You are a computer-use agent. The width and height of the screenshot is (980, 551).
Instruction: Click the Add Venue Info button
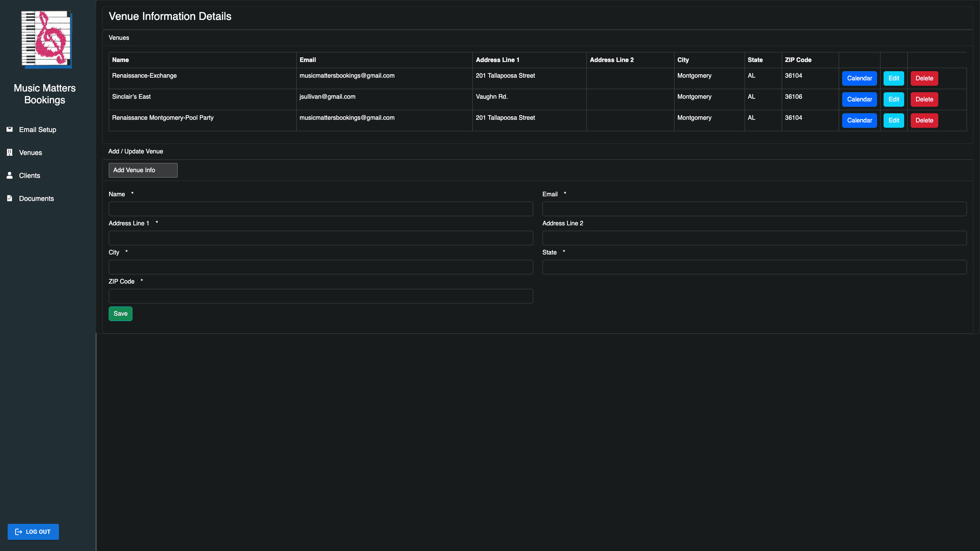pyautogui.click(x=143, y=170)
